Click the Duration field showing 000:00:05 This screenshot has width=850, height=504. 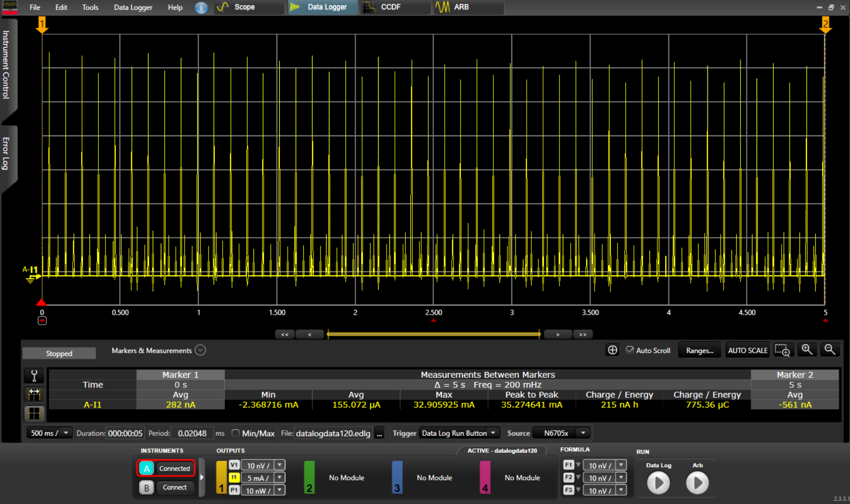coord(125,433)
